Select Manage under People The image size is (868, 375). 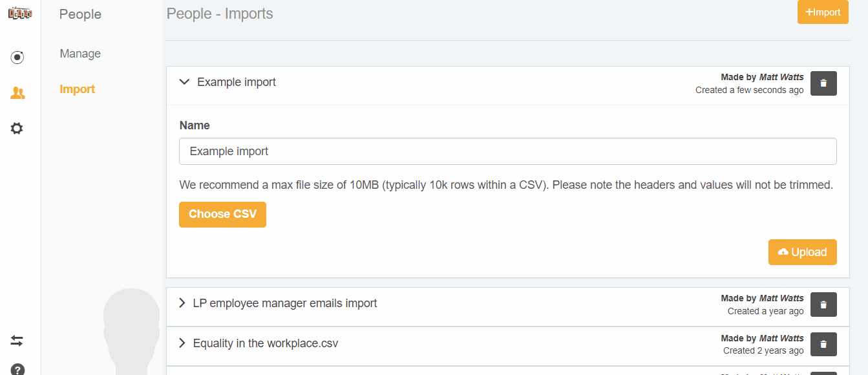click(x=79, y=53)
